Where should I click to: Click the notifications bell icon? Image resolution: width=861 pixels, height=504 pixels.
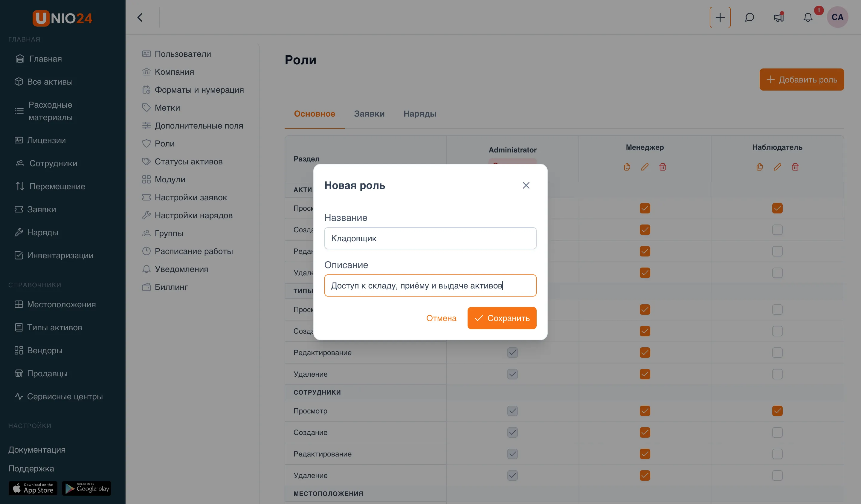tap(808, 17)
